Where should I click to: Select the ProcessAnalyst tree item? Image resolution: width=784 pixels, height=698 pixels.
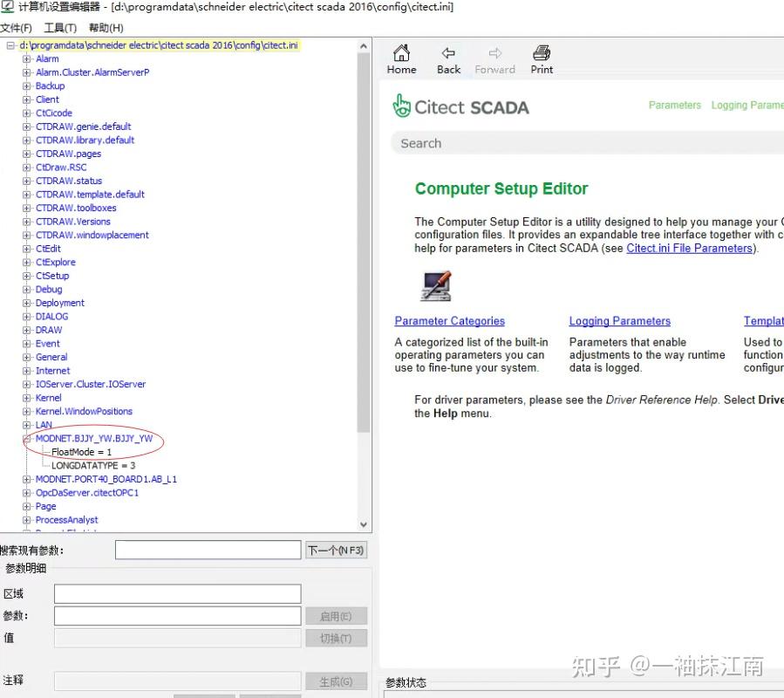(66, 520)
